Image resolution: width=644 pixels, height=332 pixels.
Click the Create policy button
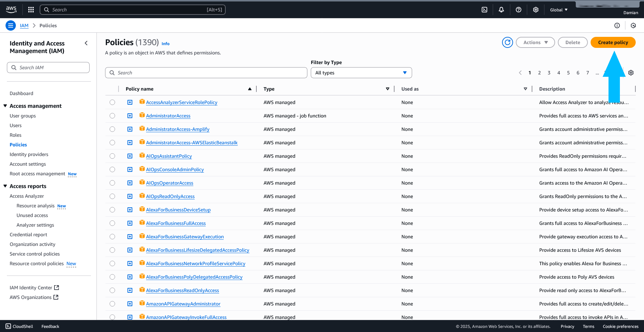tap(613, 42)
